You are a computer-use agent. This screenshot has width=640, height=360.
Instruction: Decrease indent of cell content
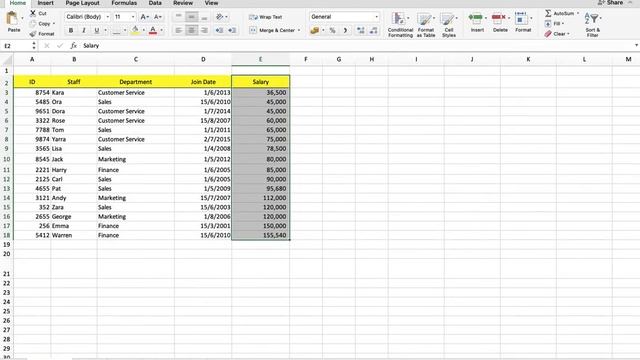(x=219, y=30)
